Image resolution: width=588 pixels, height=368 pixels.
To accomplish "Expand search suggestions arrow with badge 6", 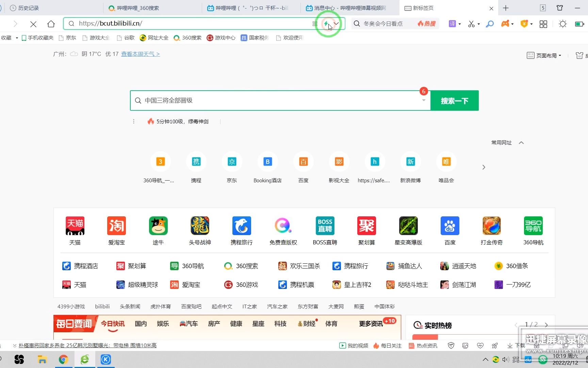I will [x=424, y=100].
